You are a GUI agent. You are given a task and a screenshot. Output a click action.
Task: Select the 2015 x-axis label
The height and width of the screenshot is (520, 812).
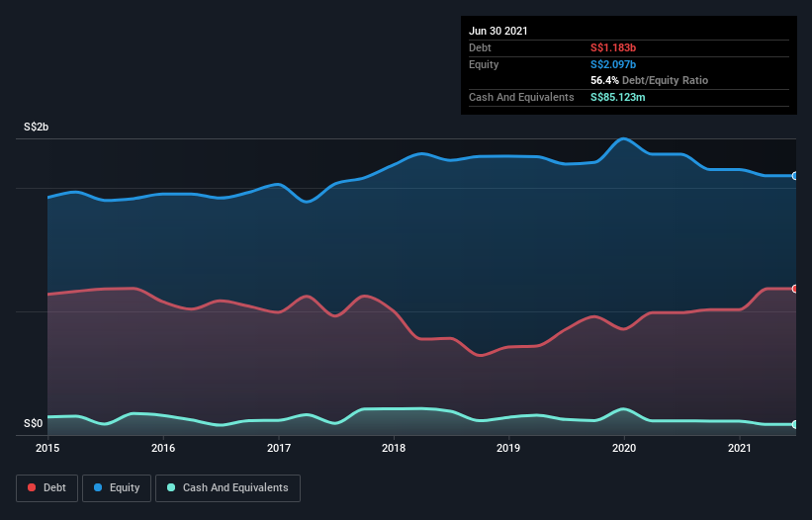(47, 448)
